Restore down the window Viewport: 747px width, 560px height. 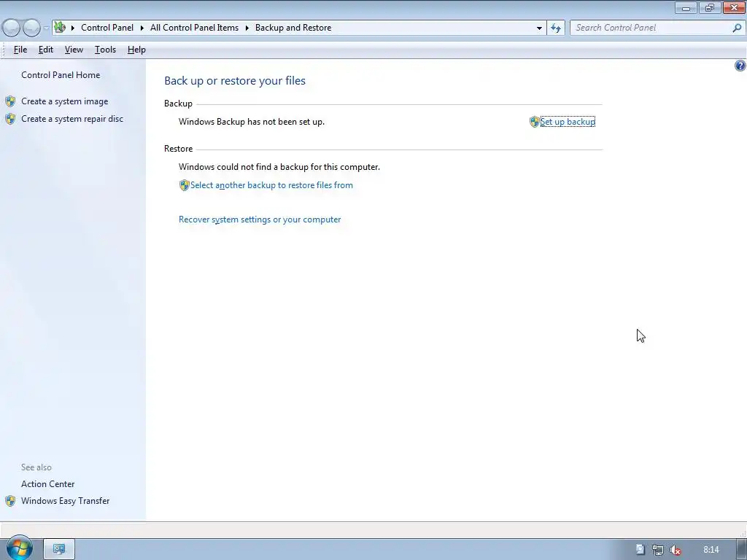(x=710, y=7)
